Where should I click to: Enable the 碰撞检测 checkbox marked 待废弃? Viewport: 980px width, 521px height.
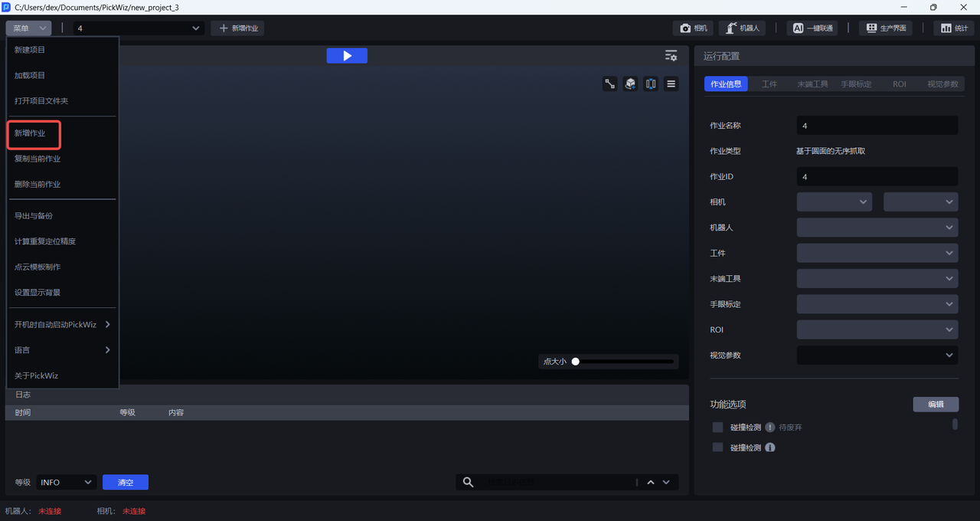click(717, 428)
